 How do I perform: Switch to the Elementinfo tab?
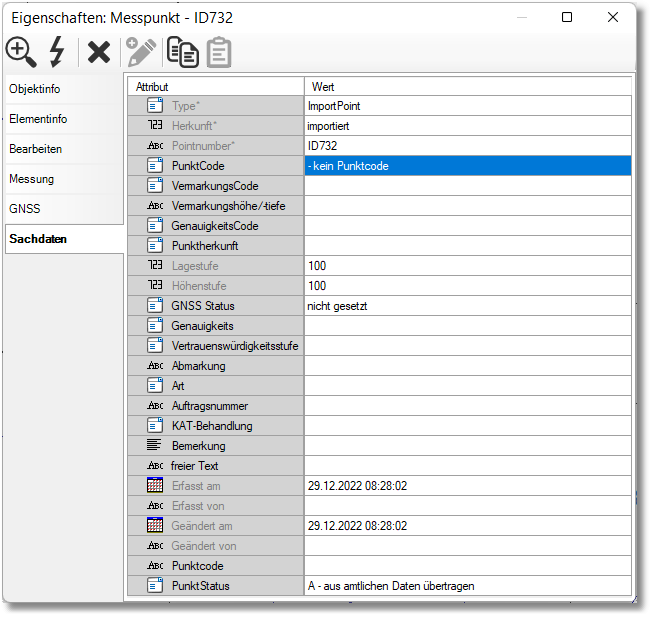click(37, 119)
